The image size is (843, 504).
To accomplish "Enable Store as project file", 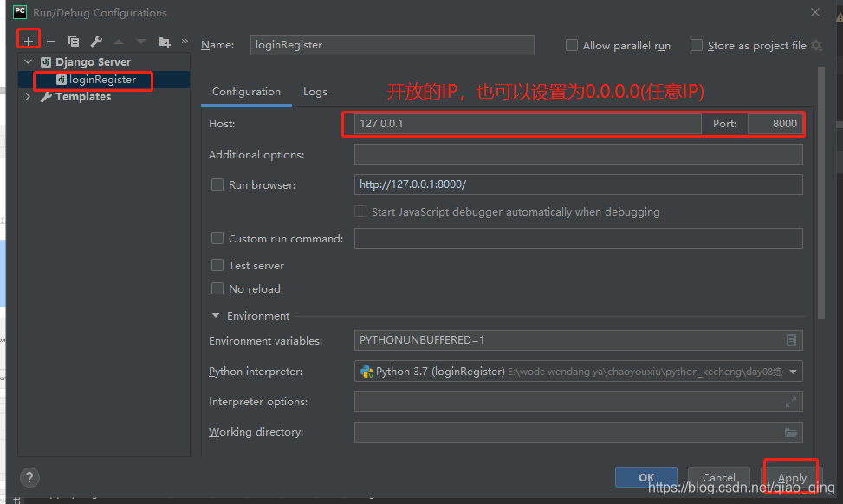I will point(697,45).
